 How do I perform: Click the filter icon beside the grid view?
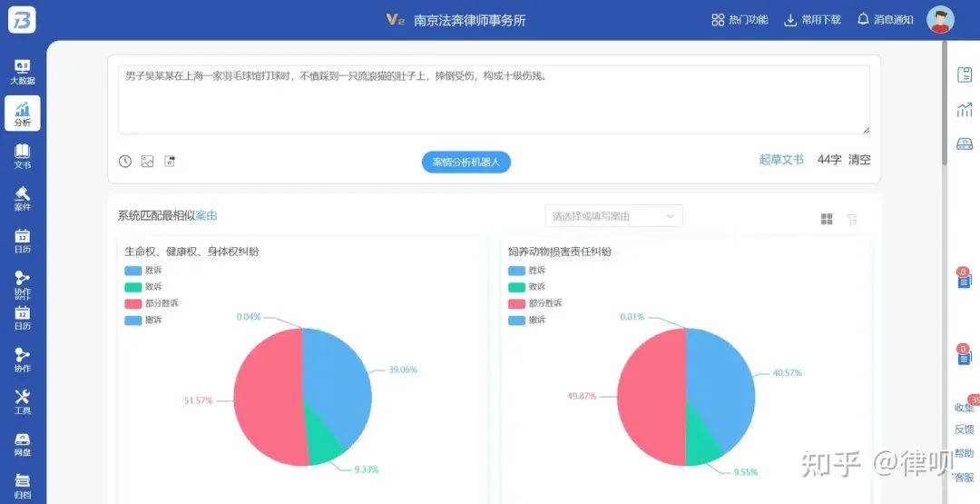coord(851,219)
